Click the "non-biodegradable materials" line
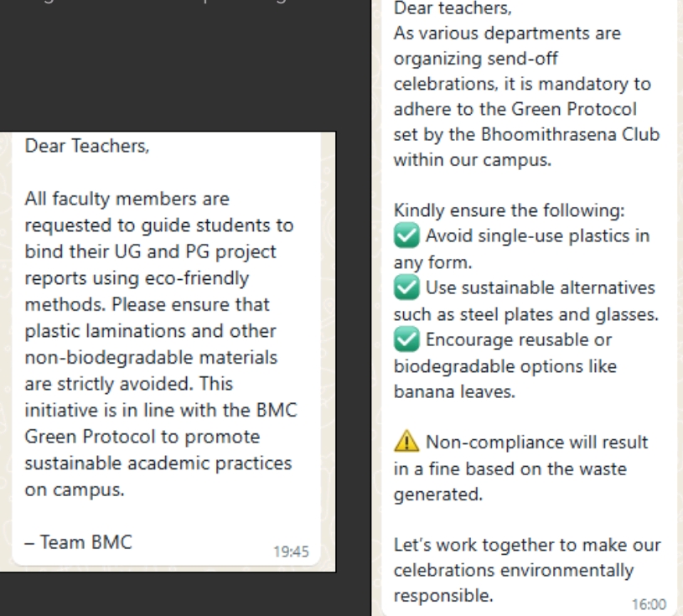The height and width of the screenshot is (616, 683). (151, 358)
